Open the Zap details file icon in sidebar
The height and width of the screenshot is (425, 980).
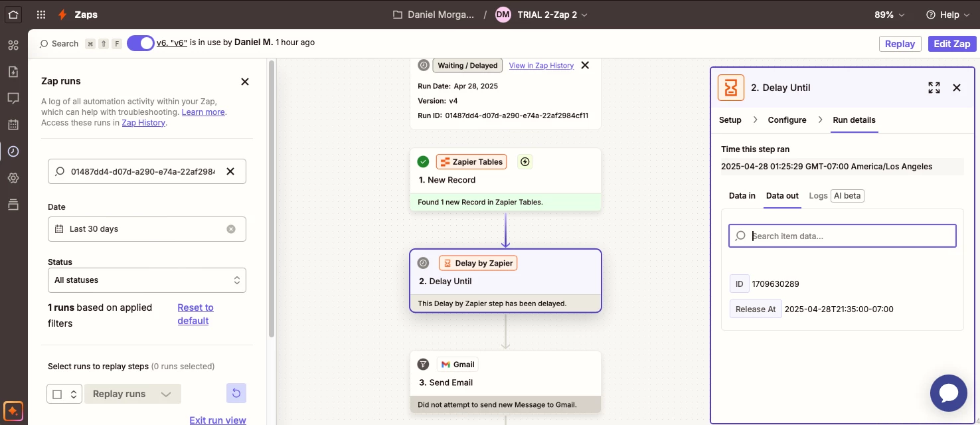pyautogui.click(x=13, y=72)
